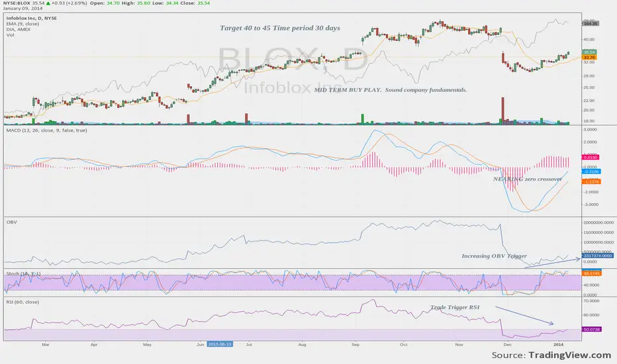Click the Jul label on time axis
This screenshot has width=617, height=364.
pos(249,345)
